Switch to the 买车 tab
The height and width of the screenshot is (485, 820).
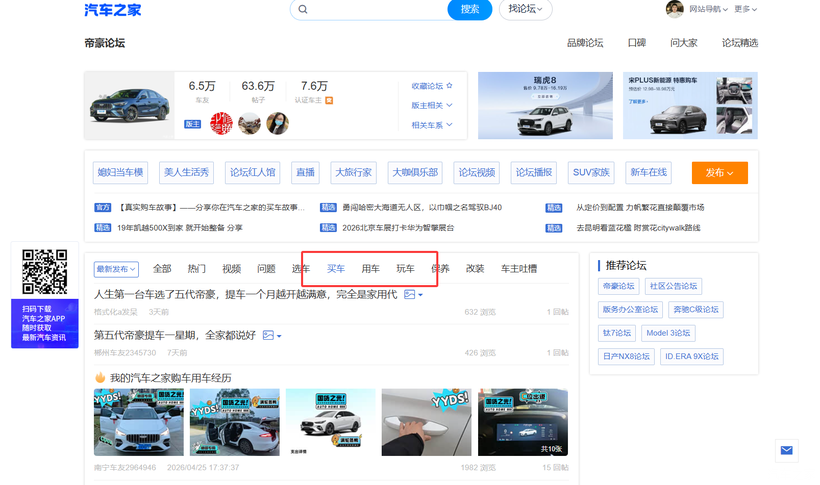click(x=336, y=268)
